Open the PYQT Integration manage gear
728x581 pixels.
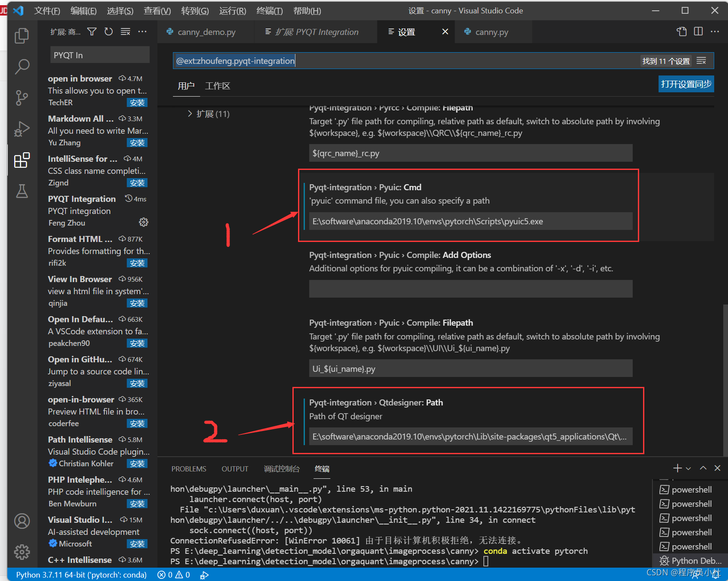[x=144, y=222]
